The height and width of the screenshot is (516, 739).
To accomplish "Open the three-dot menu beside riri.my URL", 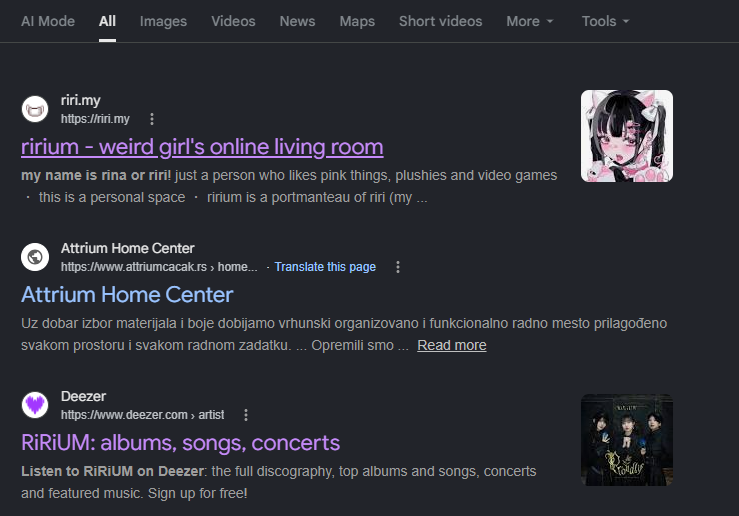I will pyautogui.click(x=152, y=119).
